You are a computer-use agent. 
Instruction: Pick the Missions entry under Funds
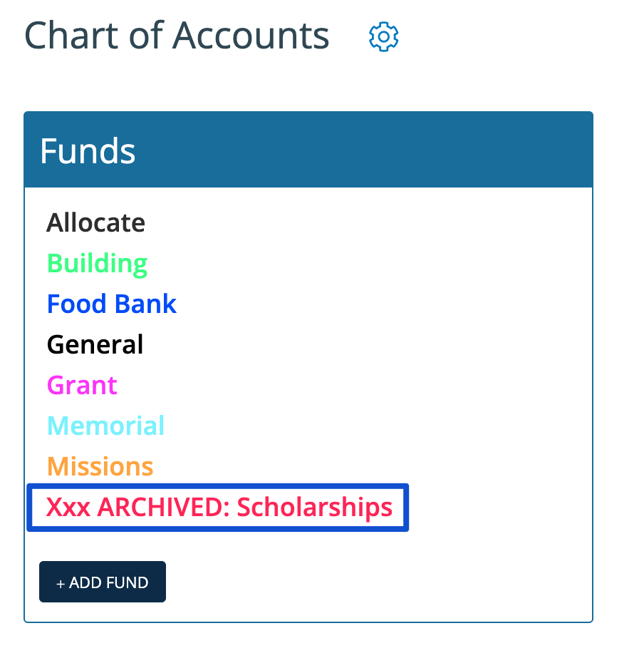pyautogui.click(x=100, y=466)
